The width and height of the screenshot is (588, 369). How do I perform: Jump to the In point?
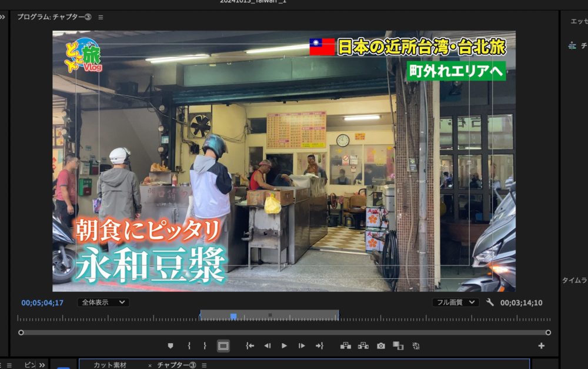(250, 346)
